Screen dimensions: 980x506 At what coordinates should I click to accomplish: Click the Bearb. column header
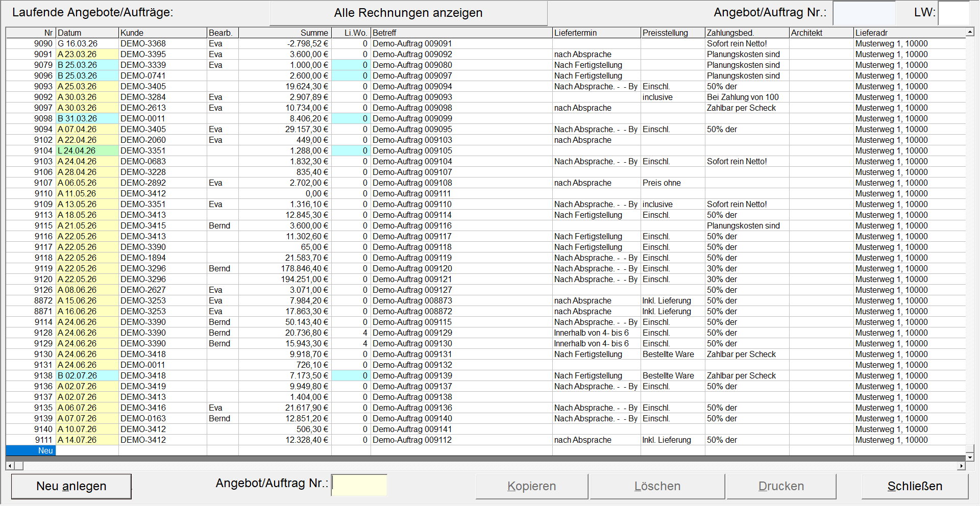click(223, 33)
